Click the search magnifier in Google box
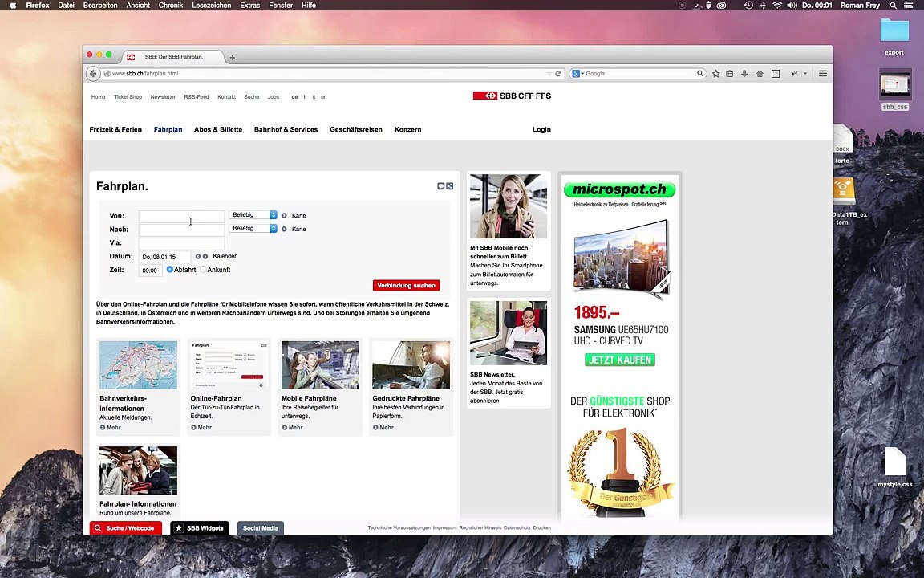This screenshot has width=924, height=578. (700, 74)
